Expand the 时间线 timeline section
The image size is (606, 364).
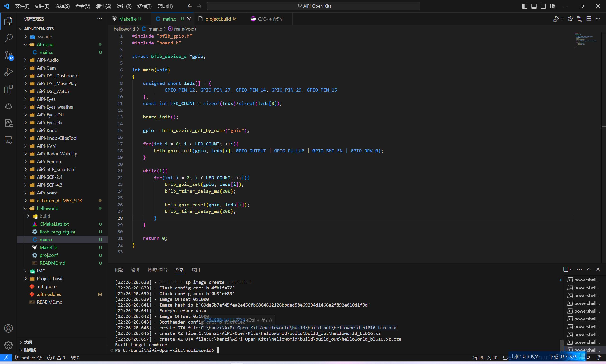(x=62, y=350)
